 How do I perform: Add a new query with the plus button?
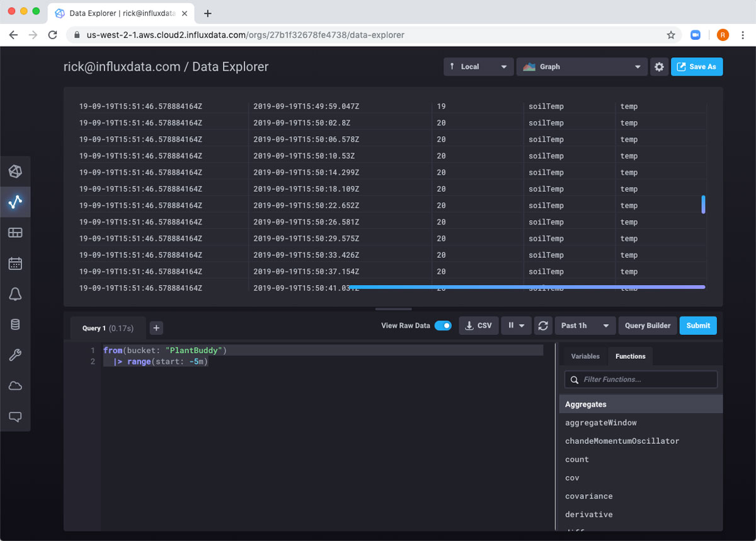point(157,328)
